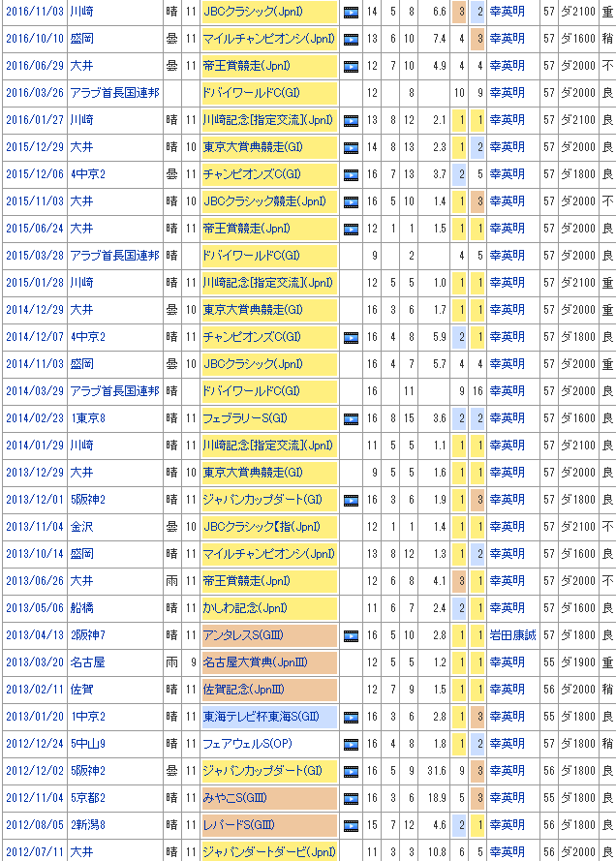Open video icon for レパードS race
616x861 pixels.
point(351,825)
